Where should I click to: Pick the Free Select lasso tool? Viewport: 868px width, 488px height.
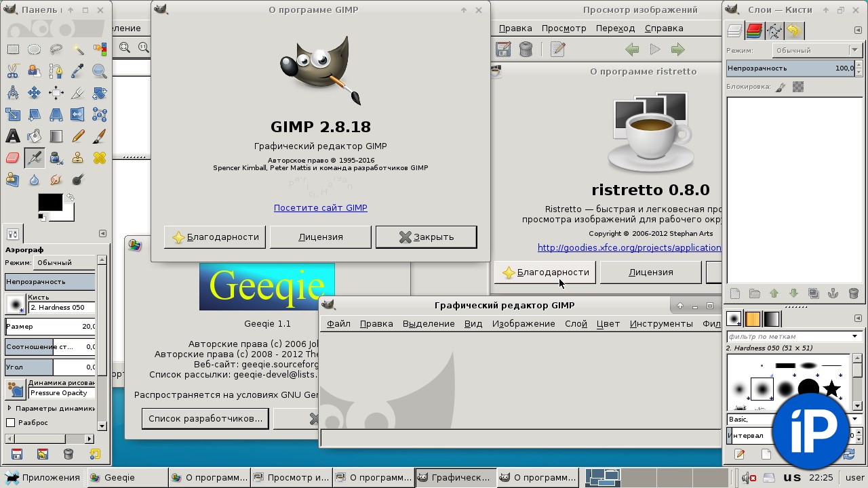[56, 49]
